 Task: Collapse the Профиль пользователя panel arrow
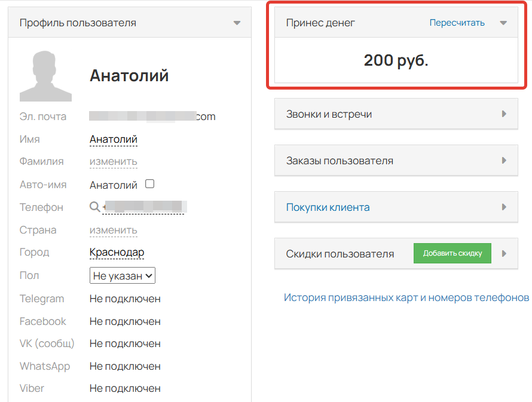coord(237,23)
